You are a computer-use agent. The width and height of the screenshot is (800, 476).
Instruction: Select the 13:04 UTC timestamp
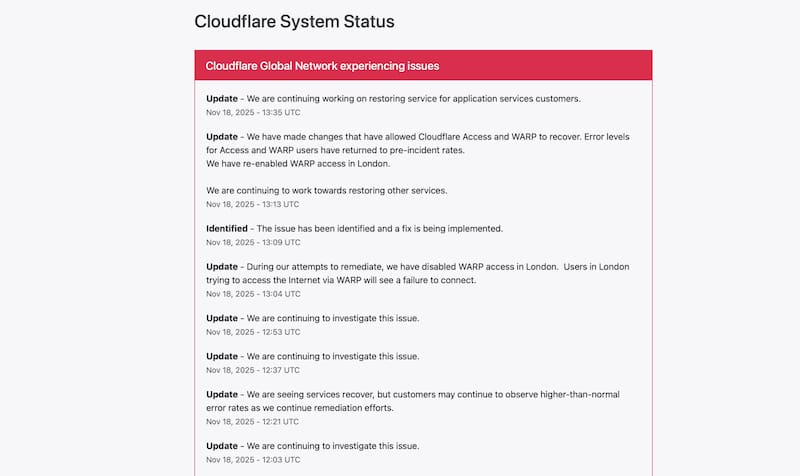[252, 294]
